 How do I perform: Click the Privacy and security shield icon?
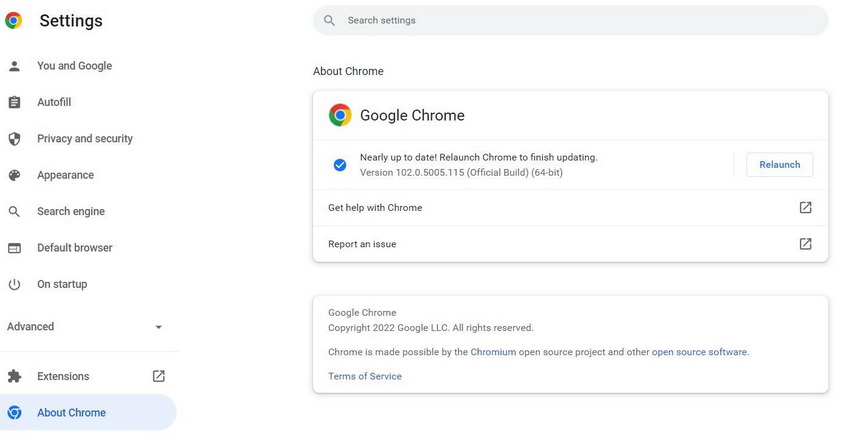coord(14,139)
